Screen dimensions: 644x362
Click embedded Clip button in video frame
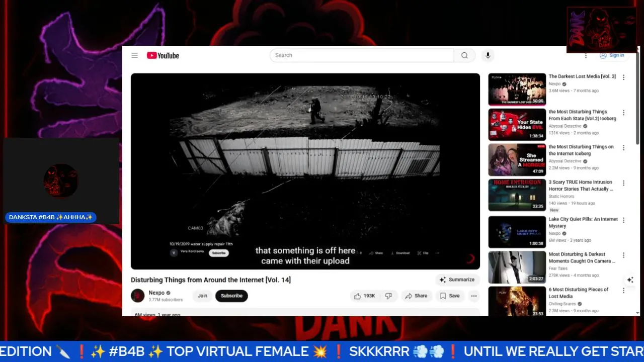(x=423, y=253)
